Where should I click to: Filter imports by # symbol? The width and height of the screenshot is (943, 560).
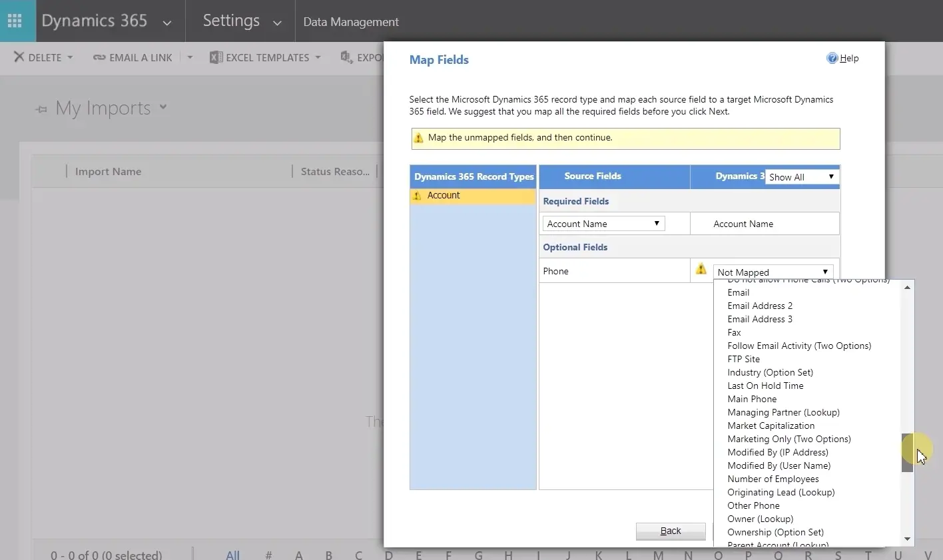tap(268, 555)
